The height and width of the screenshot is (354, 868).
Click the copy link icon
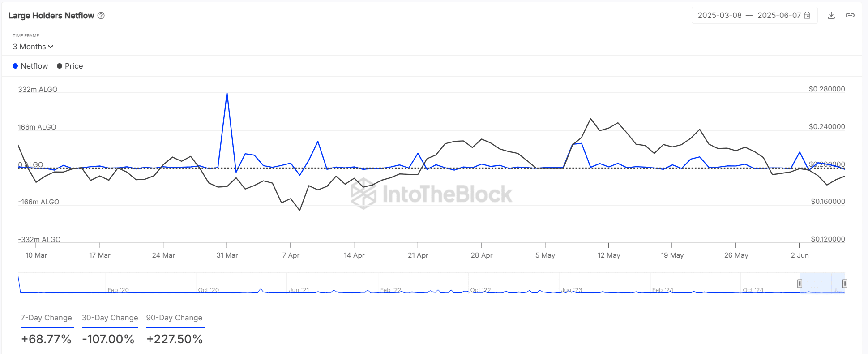pos(850,16)
